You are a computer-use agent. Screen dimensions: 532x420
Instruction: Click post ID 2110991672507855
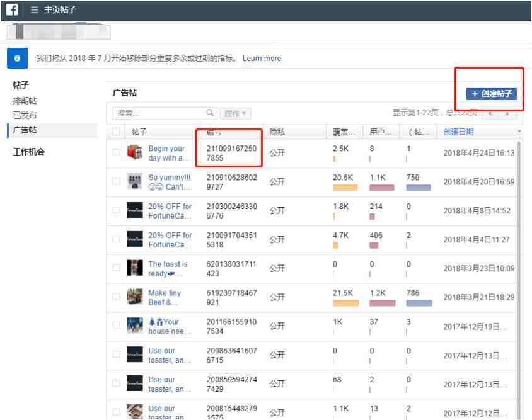(231, 153)
